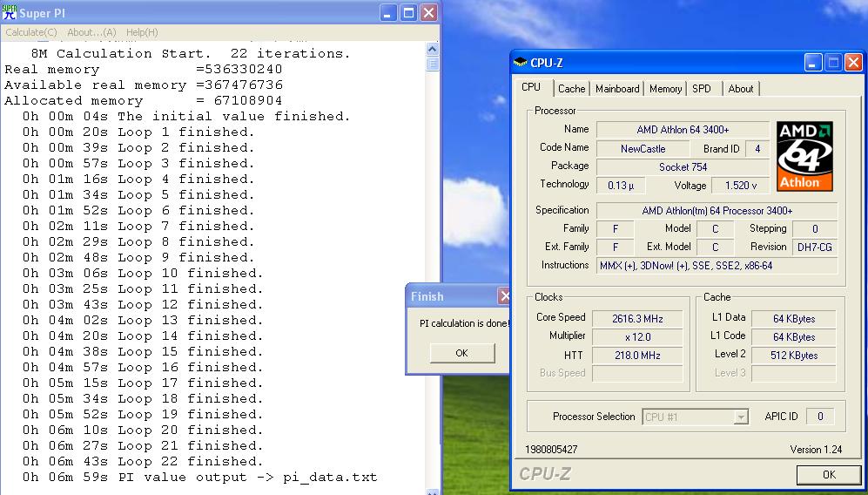Click the scroll up arrow in Super PI
Screen dimensions: 868x495
coord(433,49)
